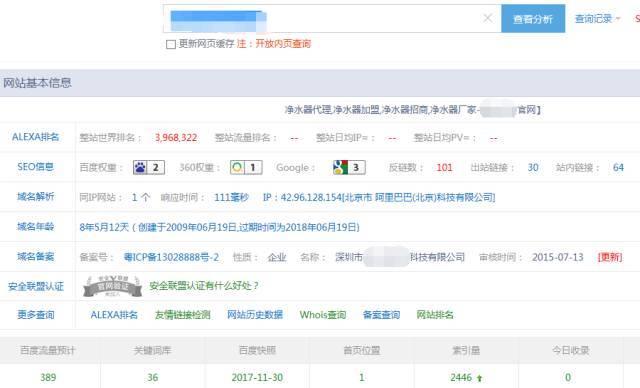Click the 网站基本信息 section header

37,83
